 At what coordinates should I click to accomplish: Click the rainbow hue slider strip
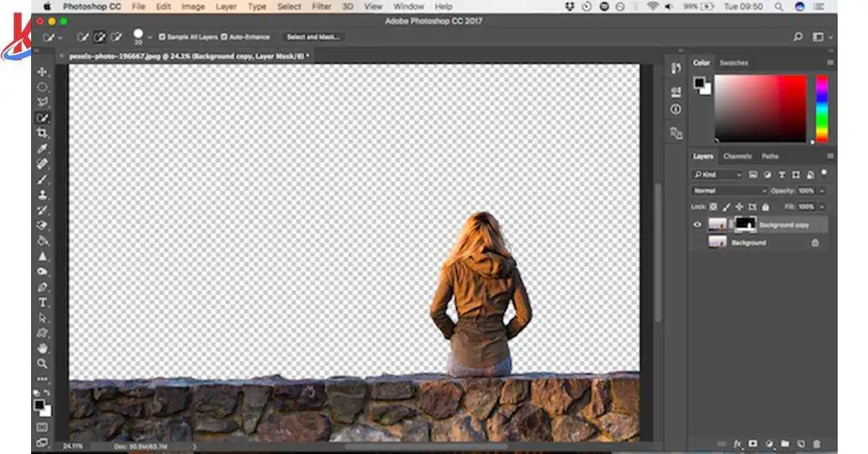click(822, 109)
